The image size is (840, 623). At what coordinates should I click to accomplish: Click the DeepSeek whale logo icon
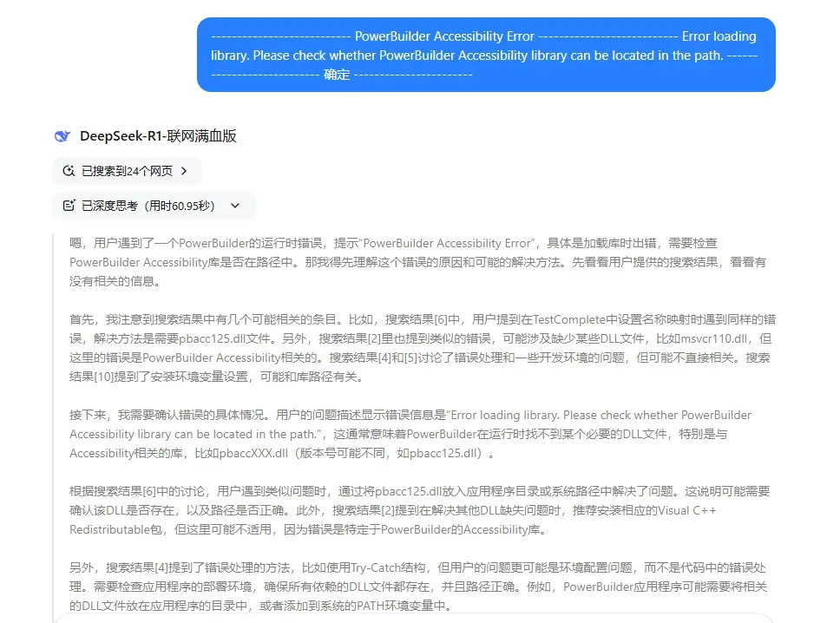coord(62,136)
